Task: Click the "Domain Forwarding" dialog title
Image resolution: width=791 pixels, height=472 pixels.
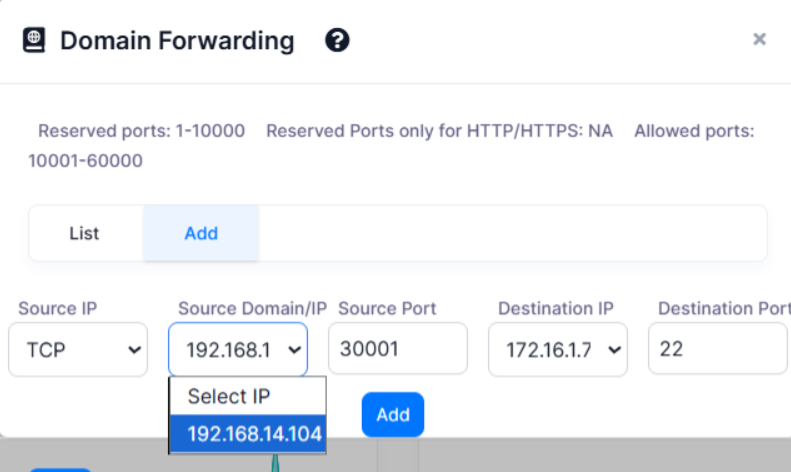Action: click(177, 41)
